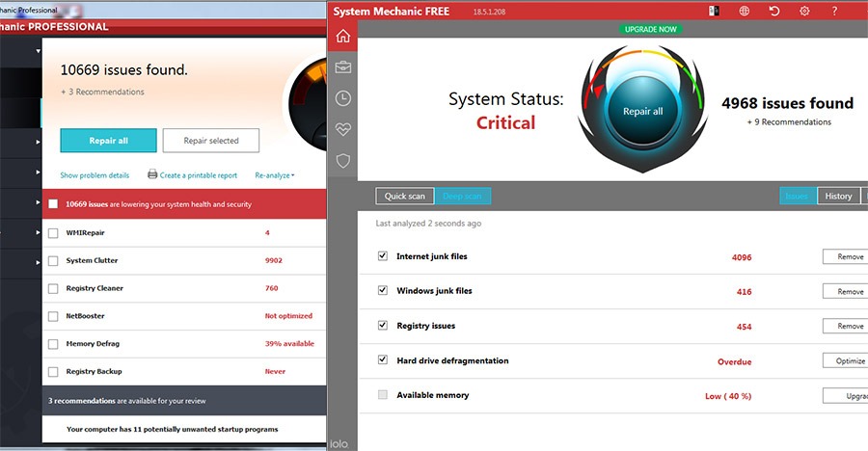Screen dimensions: 868x451
Task: Click the green UPGRADE NOW button
Action: [650, 29]
